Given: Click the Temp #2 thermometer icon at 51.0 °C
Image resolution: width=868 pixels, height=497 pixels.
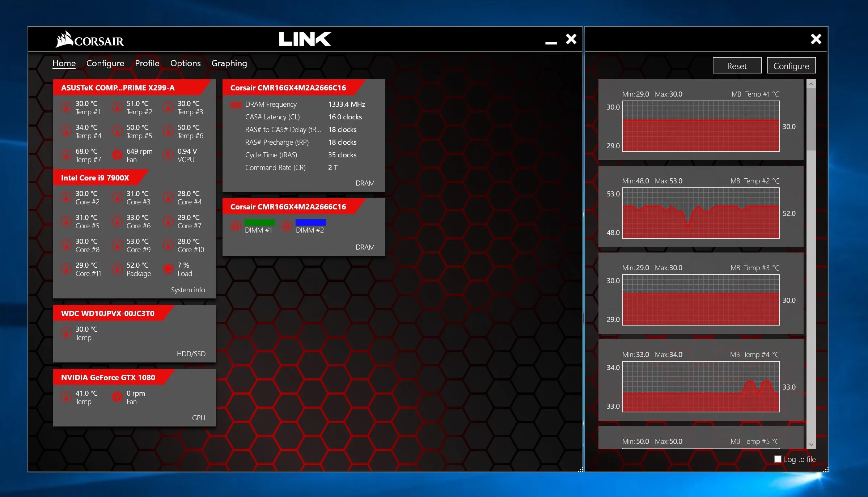Looking at the screenshot, I should point(117,107).
